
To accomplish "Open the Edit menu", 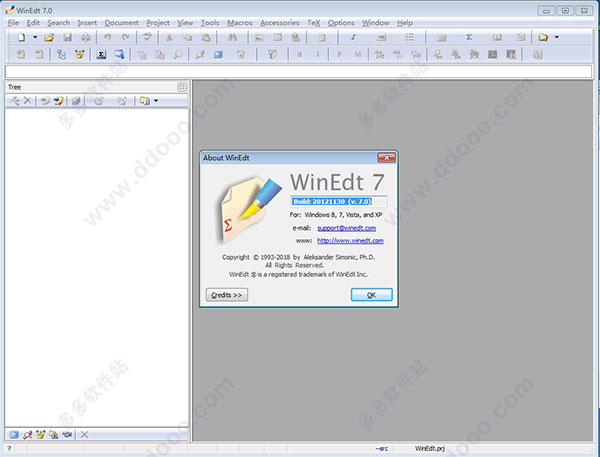I will 33,23.
